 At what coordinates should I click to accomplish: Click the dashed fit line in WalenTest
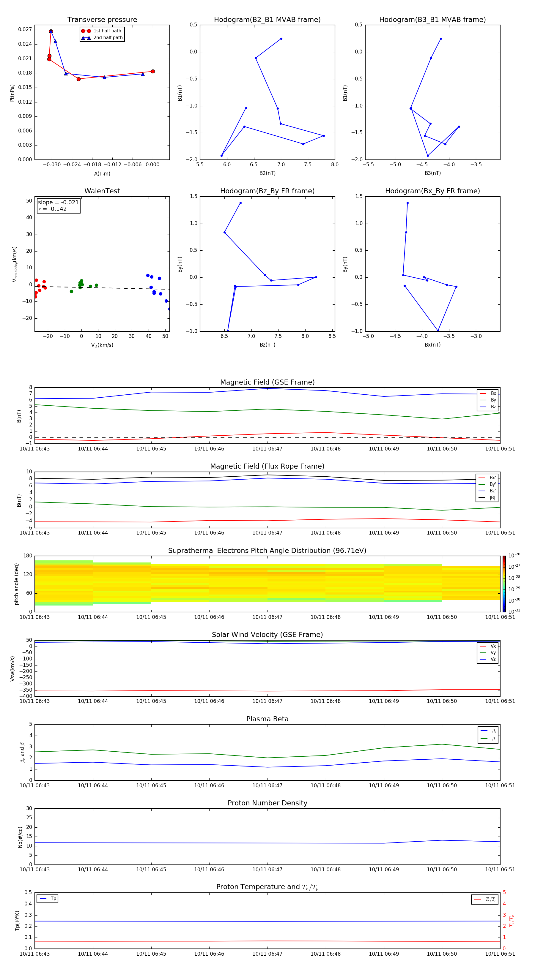102,287
